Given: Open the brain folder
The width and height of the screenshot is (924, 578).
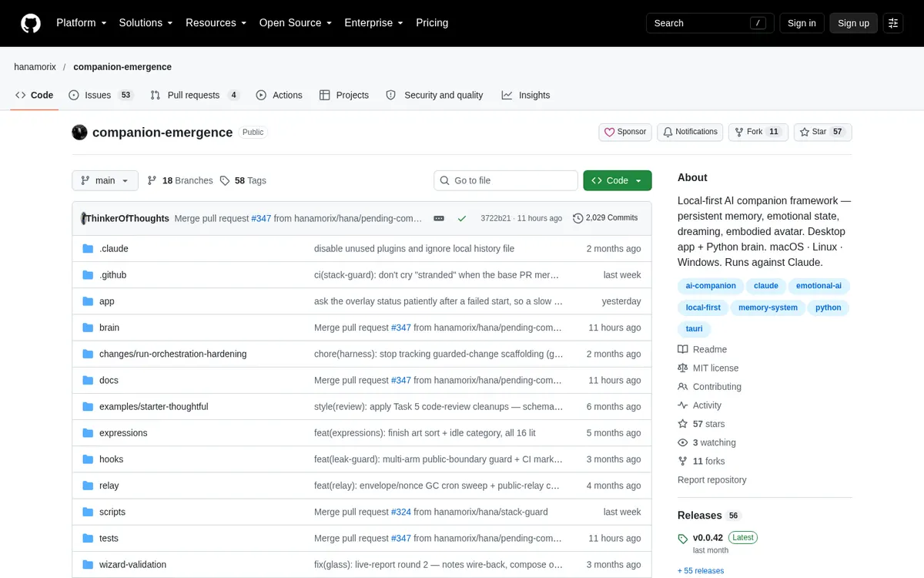Looking at the screenshot, I should (x=109, y=328).
